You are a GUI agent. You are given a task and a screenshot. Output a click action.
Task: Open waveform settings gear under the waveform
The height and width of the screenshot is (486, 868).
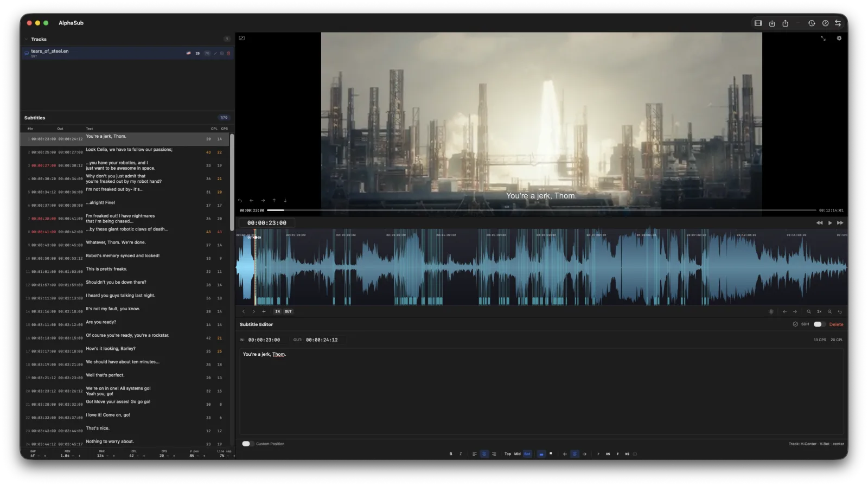pos(771,312)
